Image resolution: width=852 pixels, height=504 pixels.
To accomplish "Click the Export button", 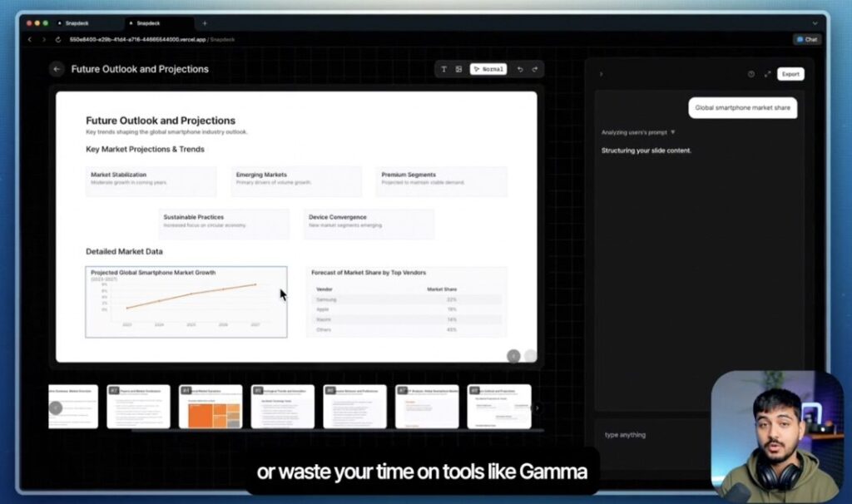I will click(x=790, y=74).
